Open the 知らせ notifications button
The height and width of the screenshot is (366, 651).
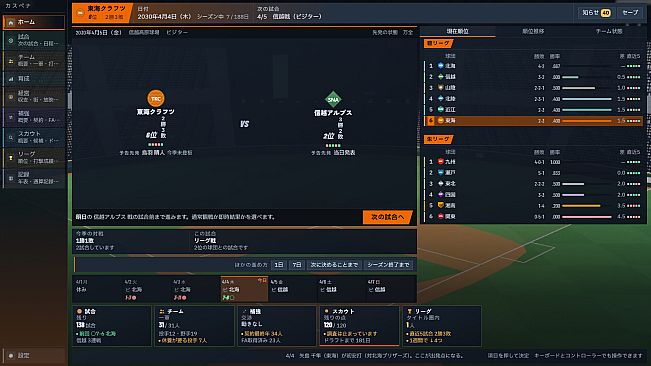(596, 13)
